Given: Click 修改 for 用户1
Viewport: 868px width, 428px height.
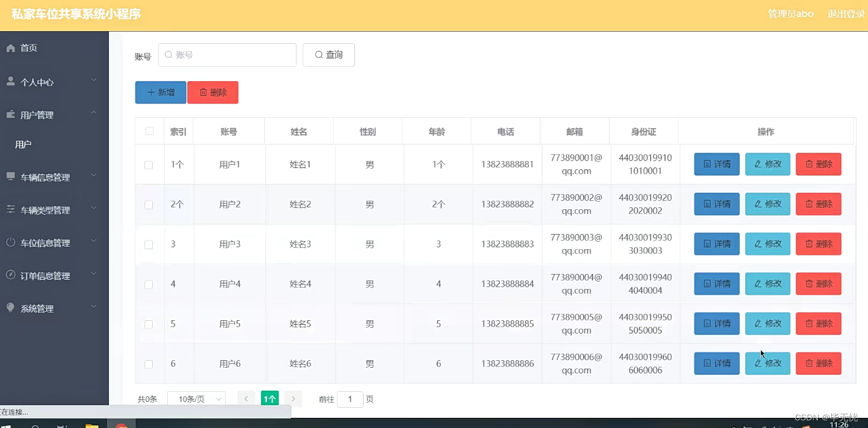Looking at the screenshot, I should coord(767,164).
